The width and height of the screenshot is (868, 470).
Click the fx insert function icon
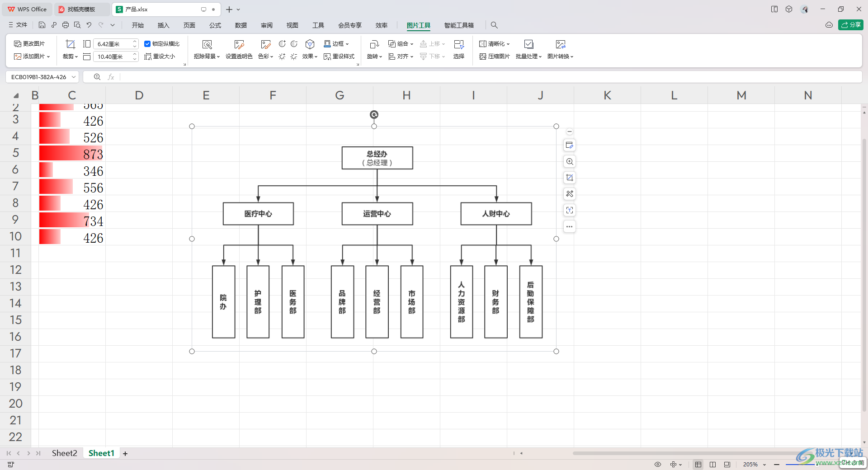(x=111, y=77)
